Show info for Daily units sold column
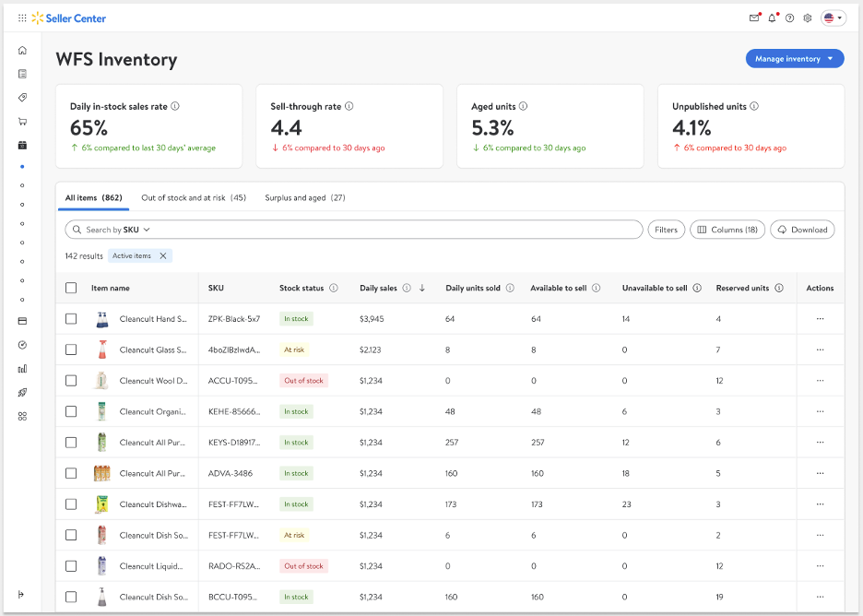 tap(510, 288)
